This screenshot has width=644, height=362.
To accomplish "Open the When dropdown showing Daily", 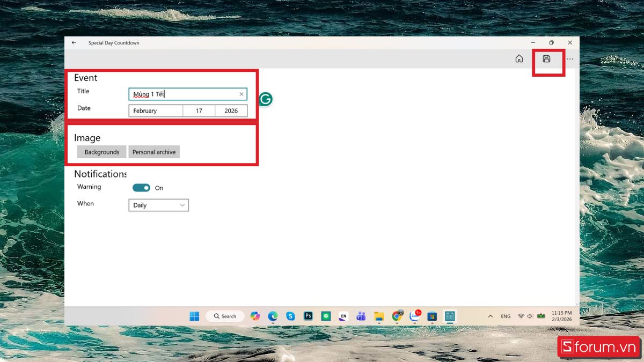I will (158, 205).
